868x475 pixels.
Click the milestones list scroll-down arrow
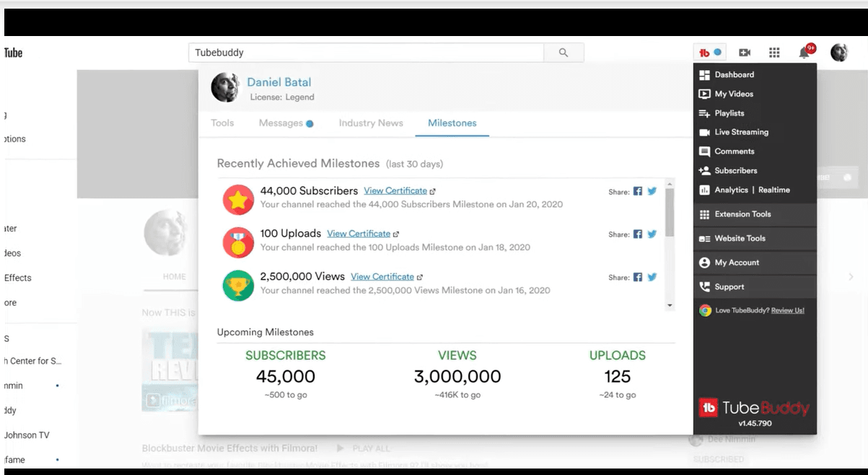[670, 306]
